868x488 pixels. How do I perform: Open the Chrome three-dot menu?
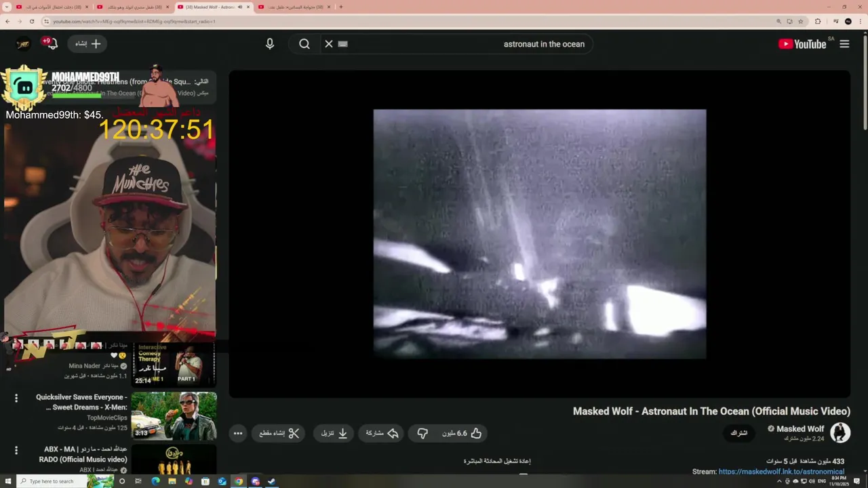pos(861,21)
